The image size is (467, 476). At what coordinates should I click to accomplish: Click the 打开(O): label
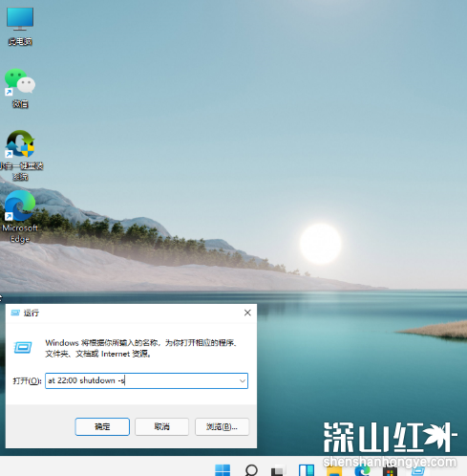tap(27, 380)
